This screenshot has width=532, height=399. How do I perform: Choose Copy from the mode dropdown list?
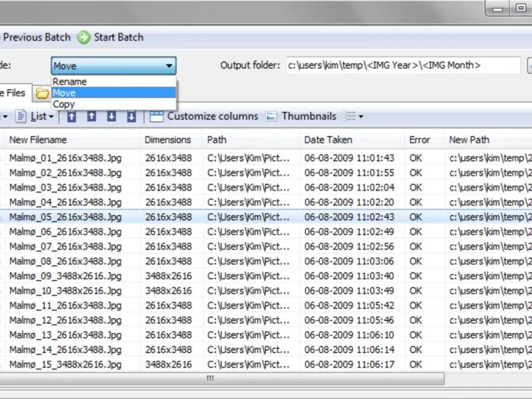(113, 104)
